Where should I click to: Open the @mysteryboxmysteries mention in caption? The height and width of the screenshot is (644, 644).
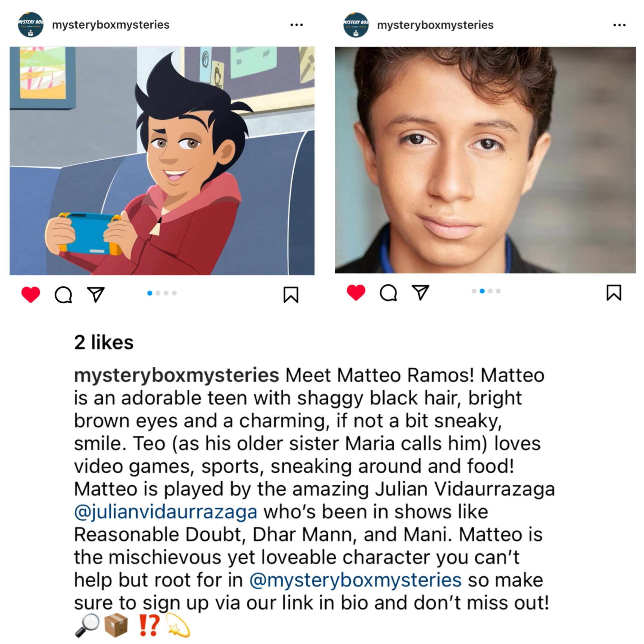(355, 580)
